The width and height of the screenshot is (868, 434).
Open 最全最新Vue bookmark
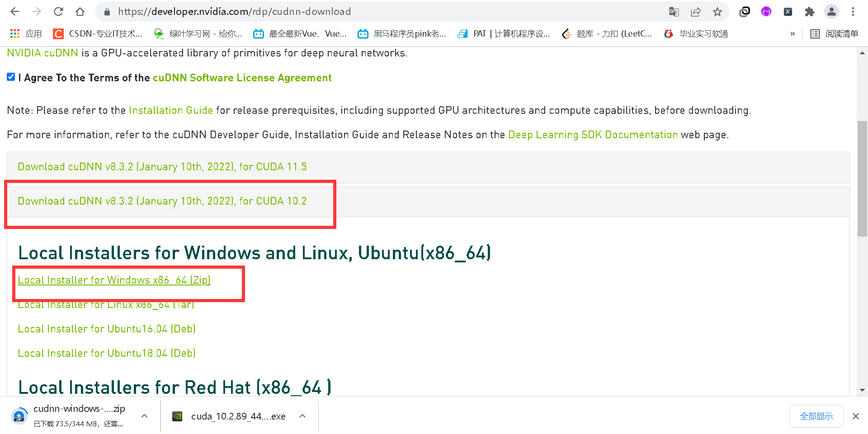(x=300, y=34)
